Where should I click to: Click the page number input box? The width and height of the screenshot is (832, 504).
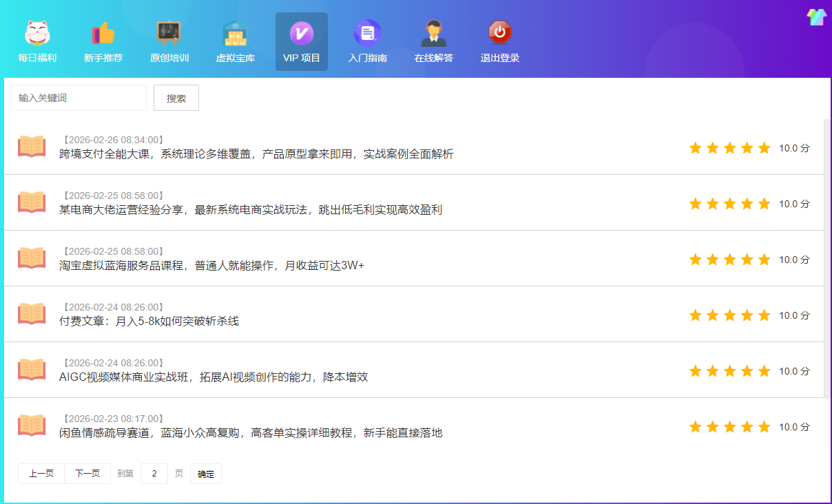pyautogui.click(x=154, y=474)
